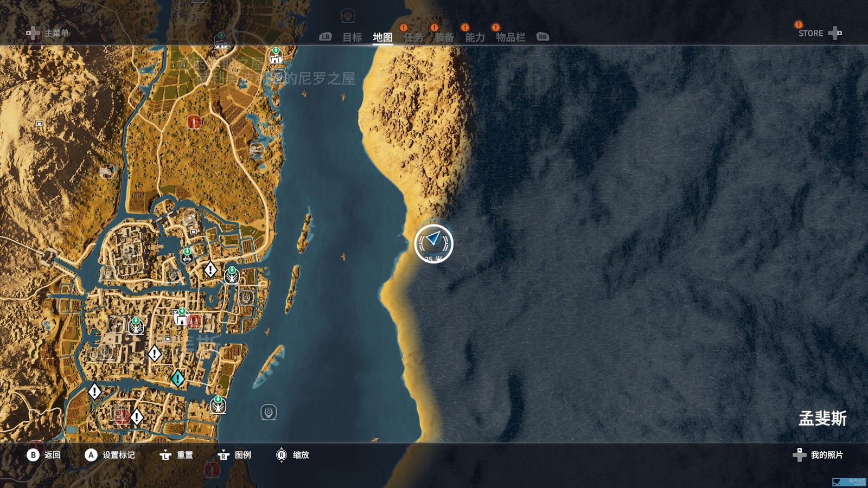The height and width of the screenshot is (488, 868).
Task: Select the grey lamp icon east of the northern viewpoint
Action: [246, 297]
